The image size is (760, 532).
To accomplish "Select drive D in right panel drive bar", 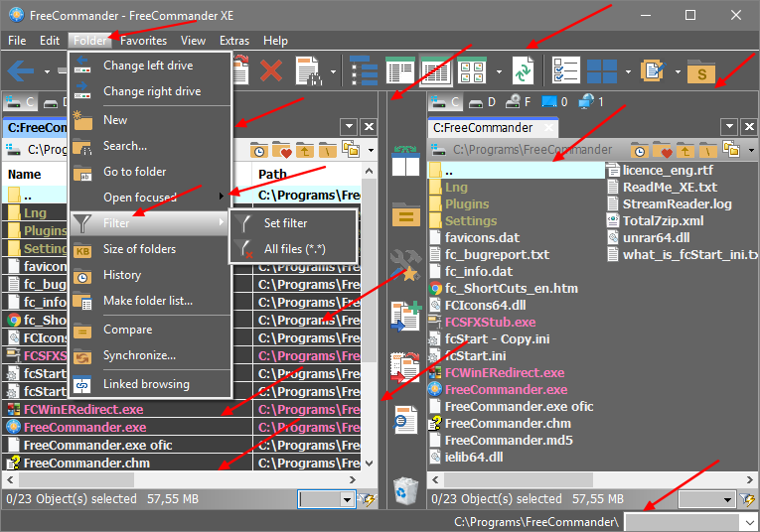I will 482,102.
